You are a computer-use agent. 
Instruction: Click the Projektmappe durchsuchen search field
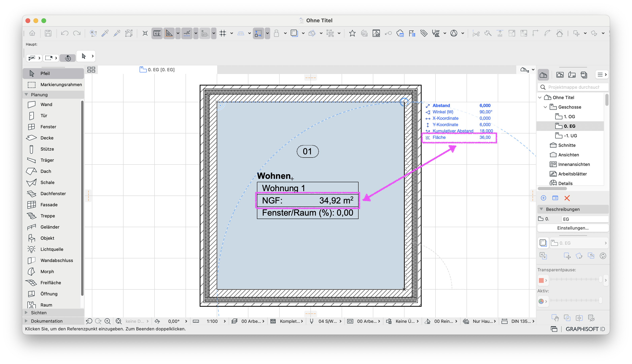click(x=573, y=87)
